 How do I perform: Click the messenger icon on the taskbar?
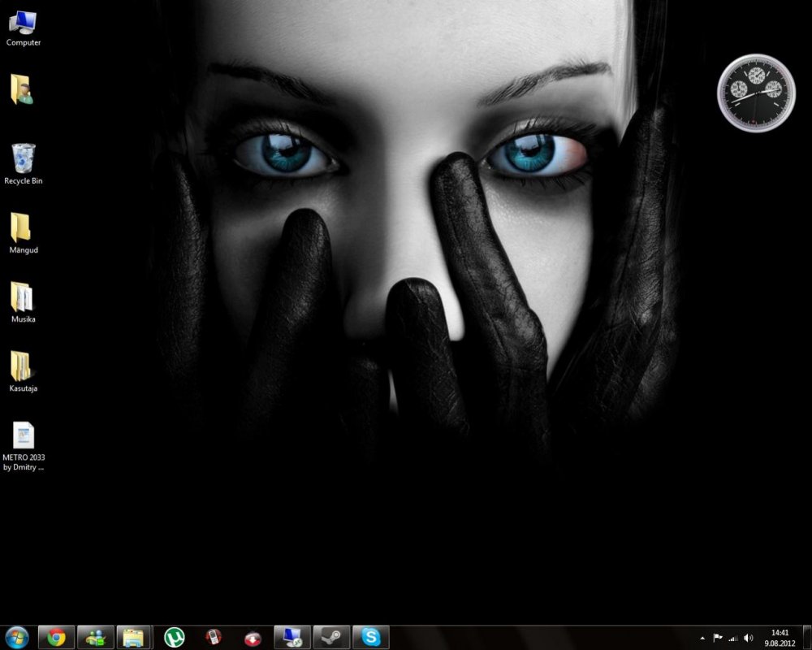(96, 637)
